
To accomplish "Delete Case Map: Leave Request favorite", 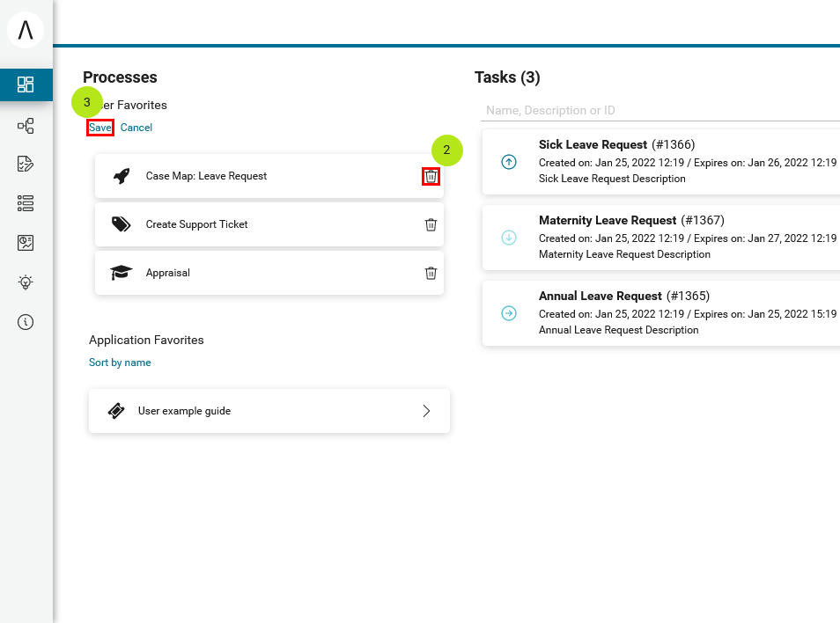I will pyautogui.click(x=431, y=176).
